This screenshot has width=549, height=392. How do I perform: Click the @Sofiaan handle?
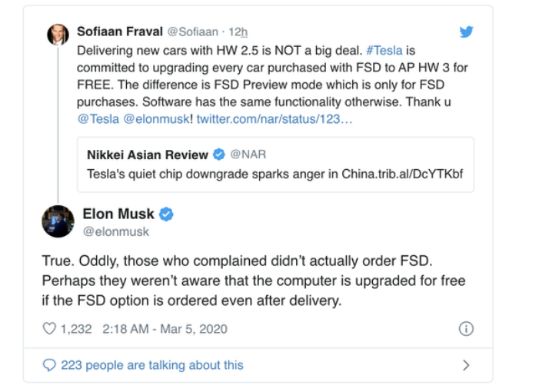pyautogui.click(x=192, y=32)
